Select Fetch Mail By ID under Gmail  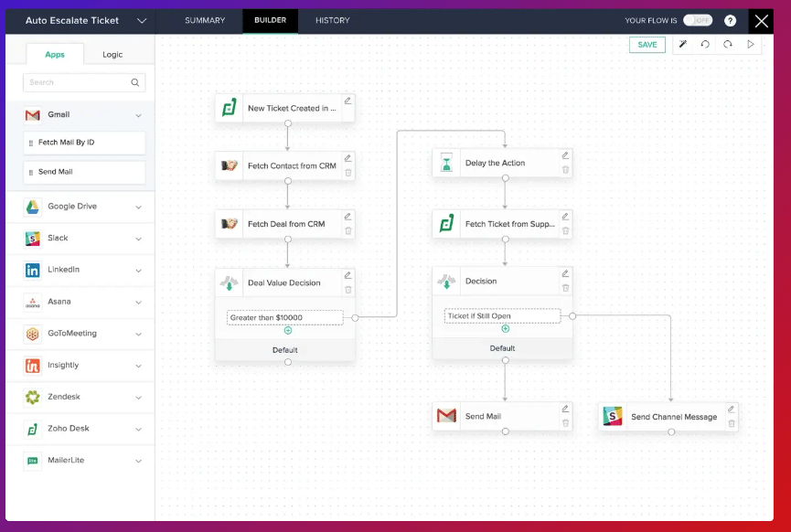click(x=84, y=144)
